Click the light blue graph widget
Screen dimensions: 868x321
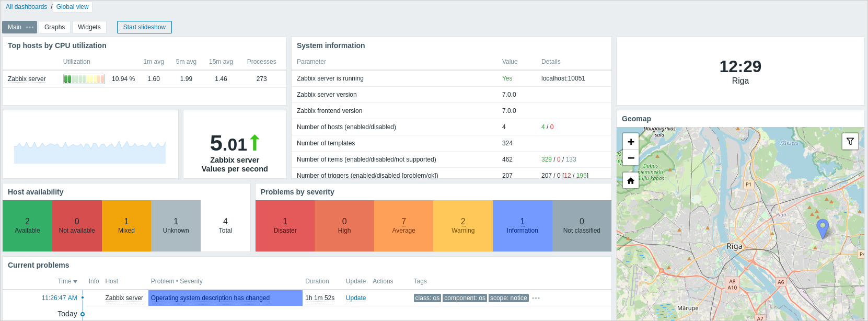90,144
